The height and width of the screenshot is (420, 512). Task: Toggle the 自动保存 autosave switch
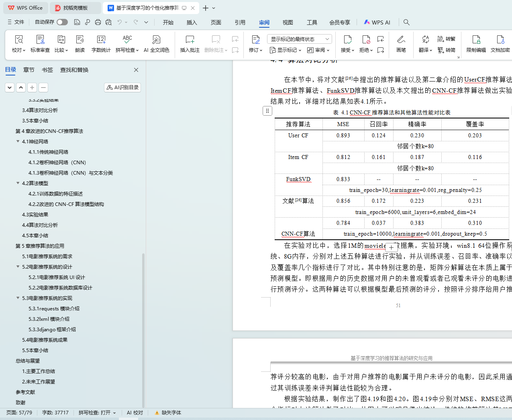click(62, 22)
